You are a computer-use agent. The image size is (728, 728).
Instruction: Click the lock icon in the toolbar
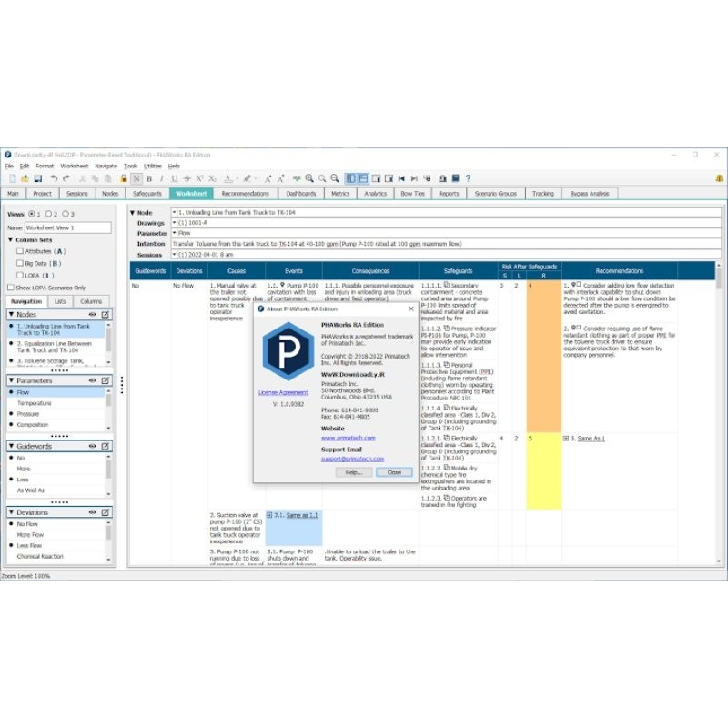pos(124,178)
